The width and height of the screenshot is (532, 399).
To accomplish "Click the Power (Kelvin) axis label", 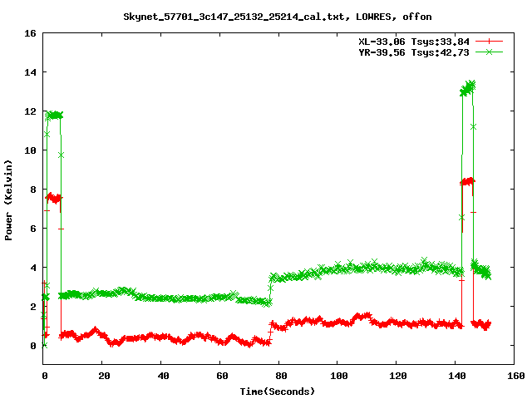I will (8, 200).
